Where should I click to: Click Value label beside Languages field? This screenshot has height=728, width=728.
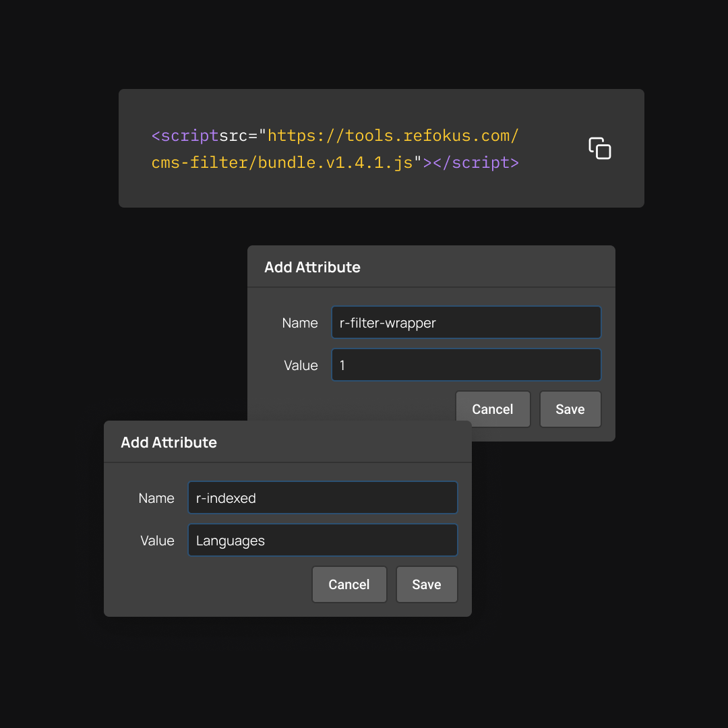coord(157,541)
